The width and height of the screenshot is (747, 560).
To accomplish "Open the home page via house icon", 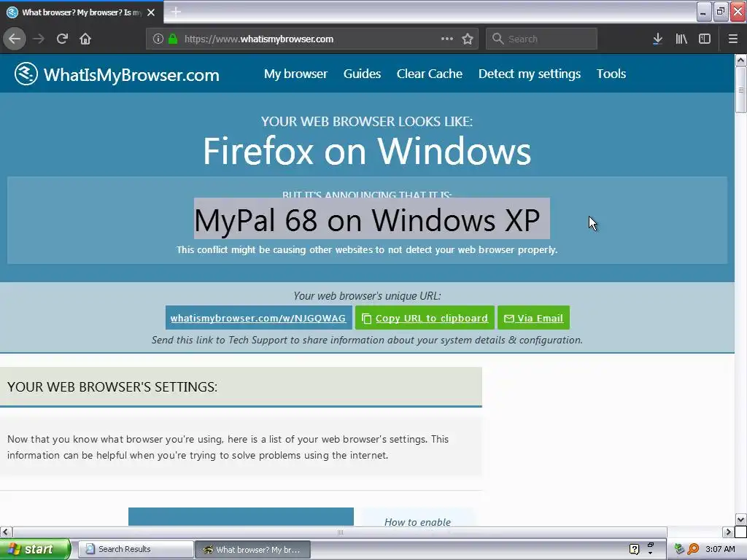I will (x=85, y=39).
